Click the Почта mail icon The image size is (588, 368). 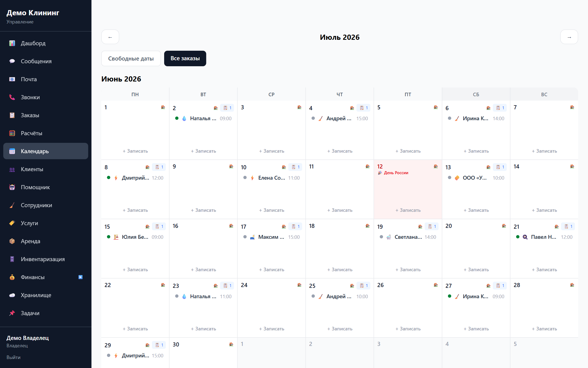(x=12, y=79)
